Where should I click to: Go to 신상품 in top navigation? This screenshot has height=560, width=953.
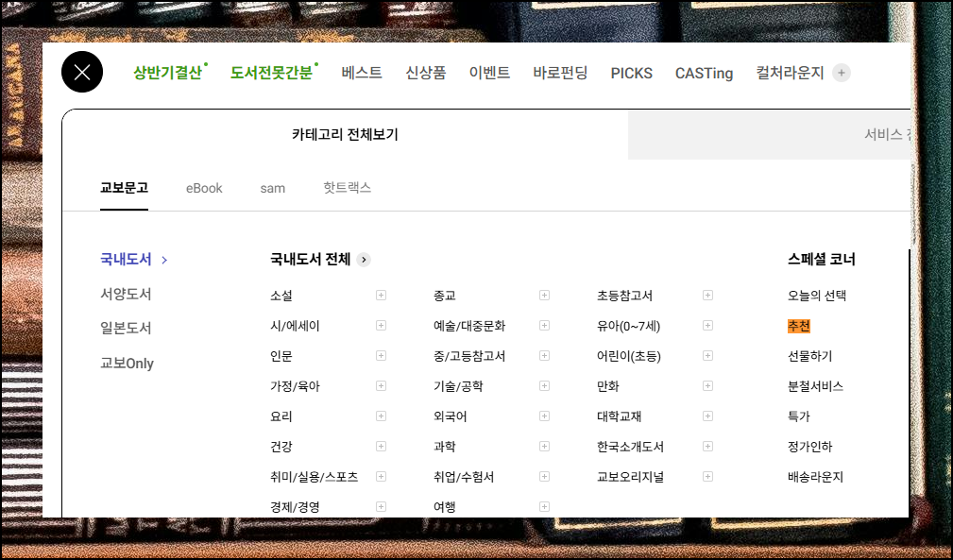pos(425,73)
